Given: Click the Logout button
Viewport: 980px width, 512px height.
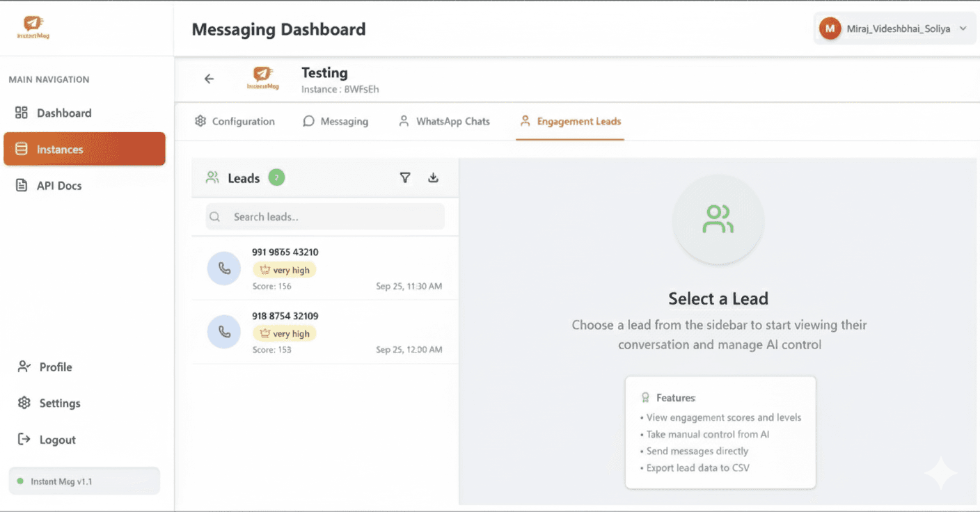Looking at the screenshot, I should (x=57, y=440).
